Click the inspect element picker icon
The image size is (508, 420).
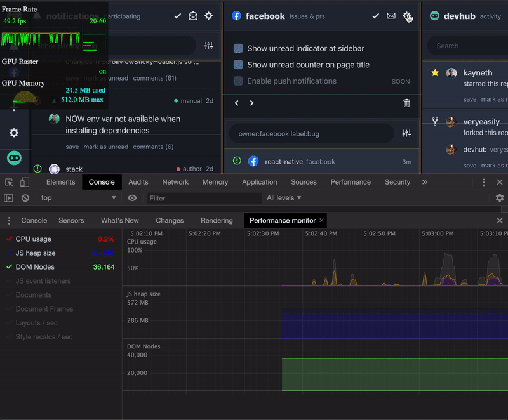pyautogui.click(x=9, y=182)
